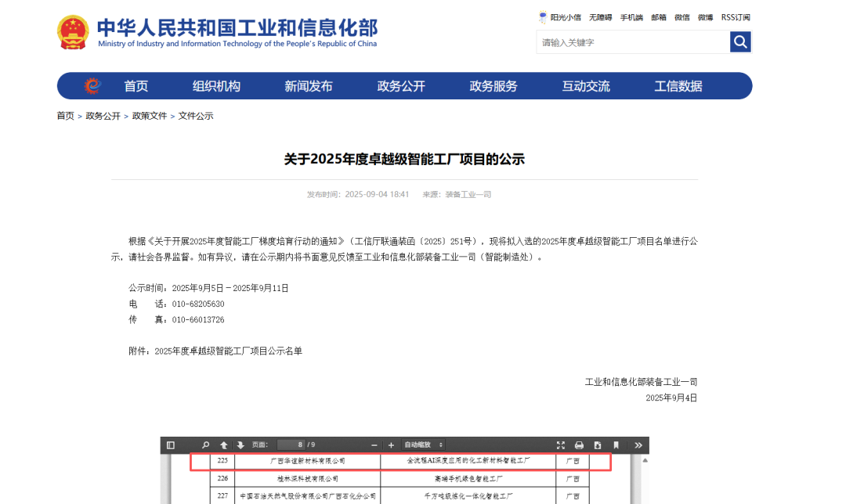Zoom in with the PDF plus button
The height and width of the screenshot is (504, 846).
click(x=391, y=445)
